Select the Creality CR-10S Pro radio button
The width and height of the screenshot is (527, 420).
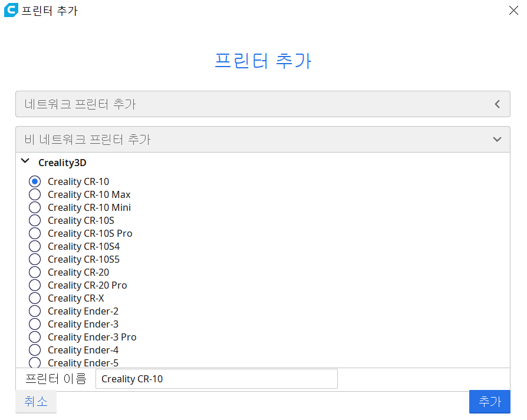(35, 233)
